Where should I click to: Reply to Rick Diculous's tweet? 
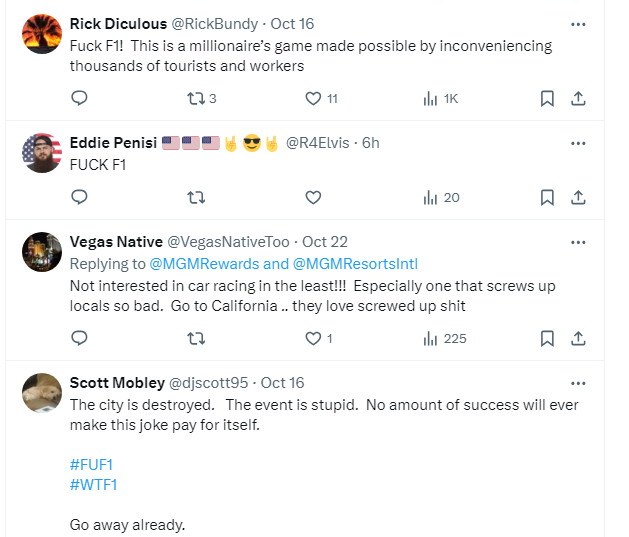(80, 98)
